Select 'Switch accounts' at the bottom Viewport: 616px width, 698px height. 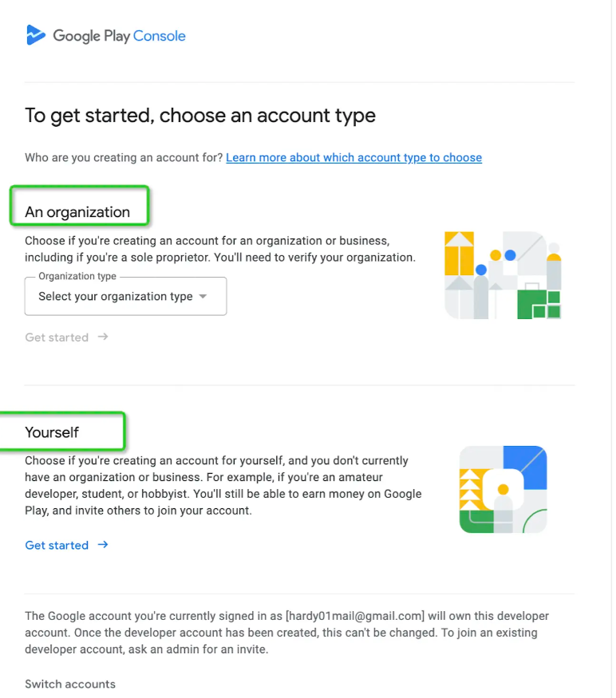coord(70,684)
